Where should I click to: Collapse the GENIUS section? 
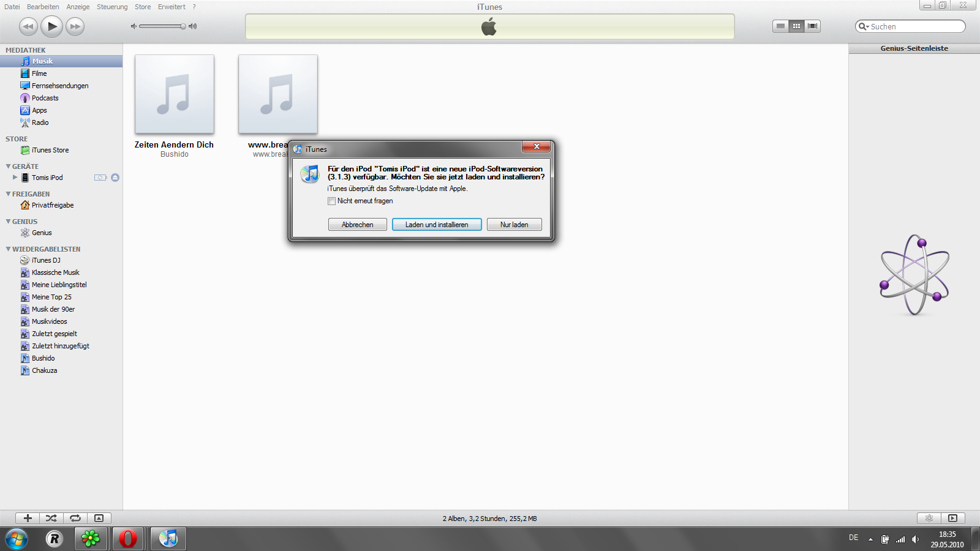[x=8, y=222]
